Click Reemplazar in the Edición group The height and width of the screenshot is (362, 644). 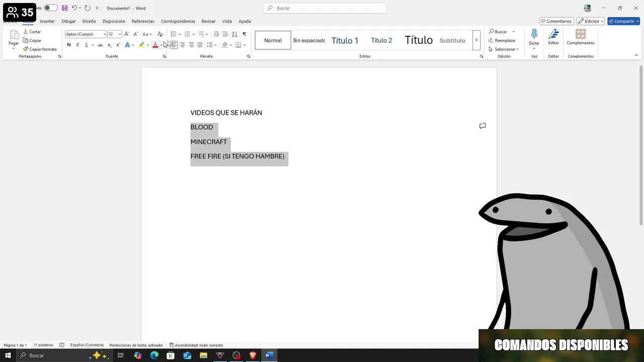[x=502, y=40]
